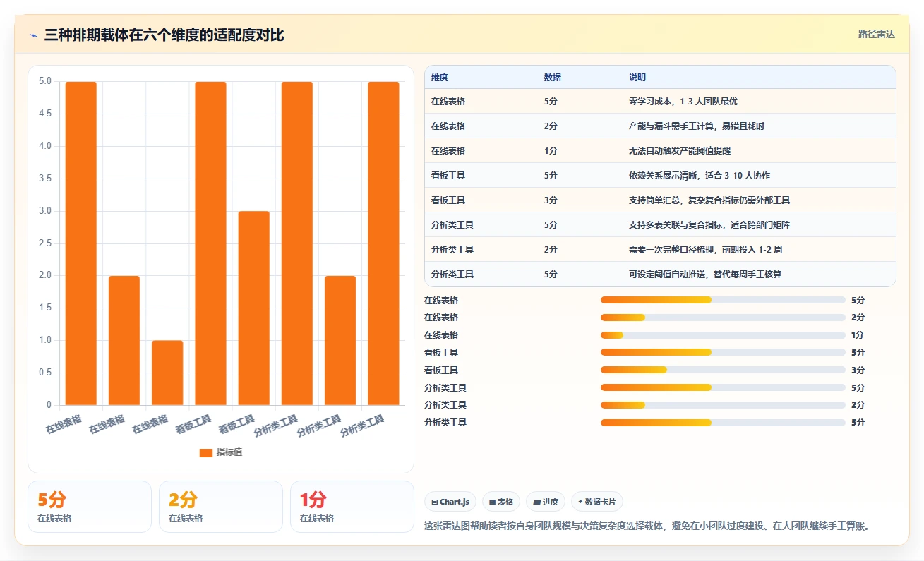Click the 5分 在线表格 data card
This screenshot has height=561, width=924.
point(90,507)
